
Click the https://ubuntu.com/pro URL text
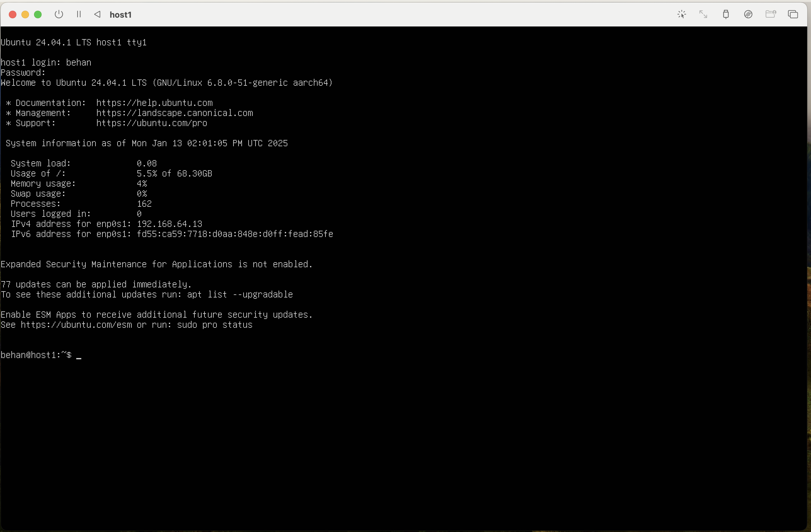(x=152, y=123)
